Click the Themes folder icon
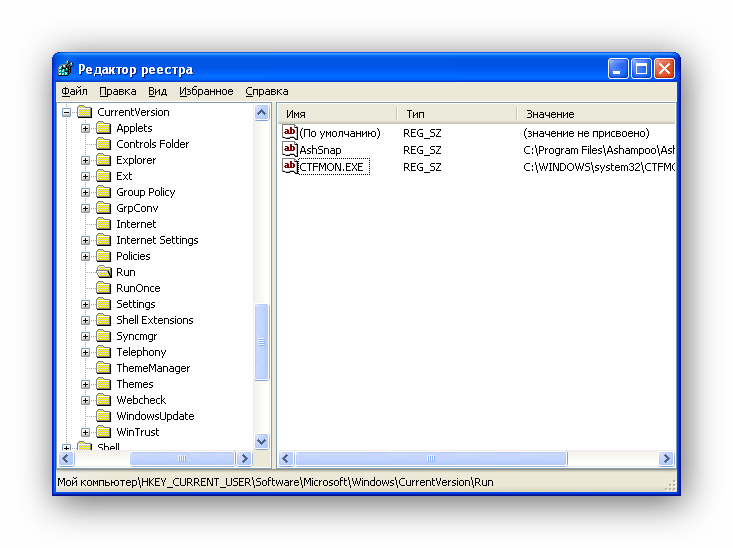Screen dimensions: 733x548 (x=103, y=384)
